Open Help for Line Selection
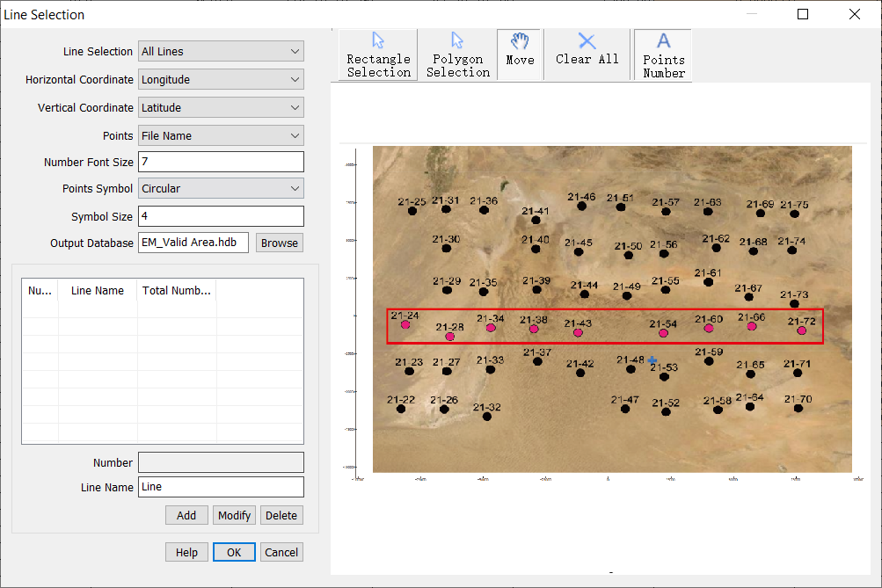The image size is (882, 588). point(186,553)
